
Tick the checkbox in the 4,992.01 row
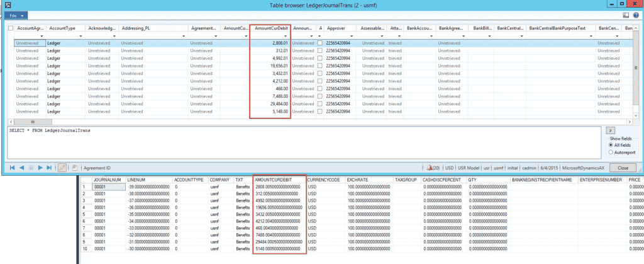[320, 58]
